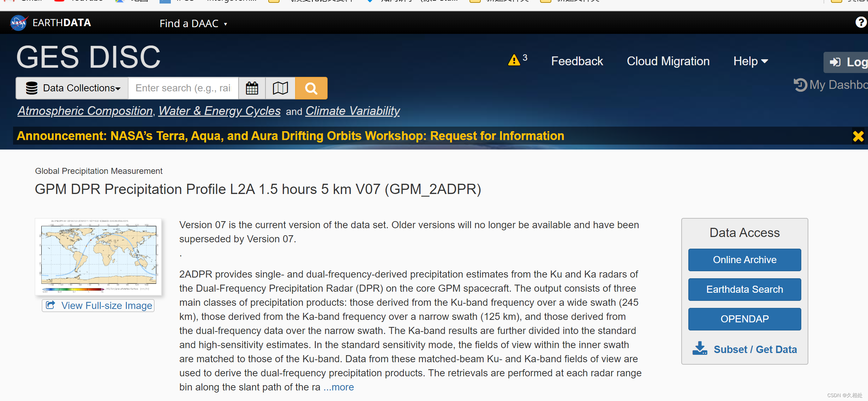868x401 pixels.
Task: Dismiss the announcement with the X icon
Action: coord(858,136)
